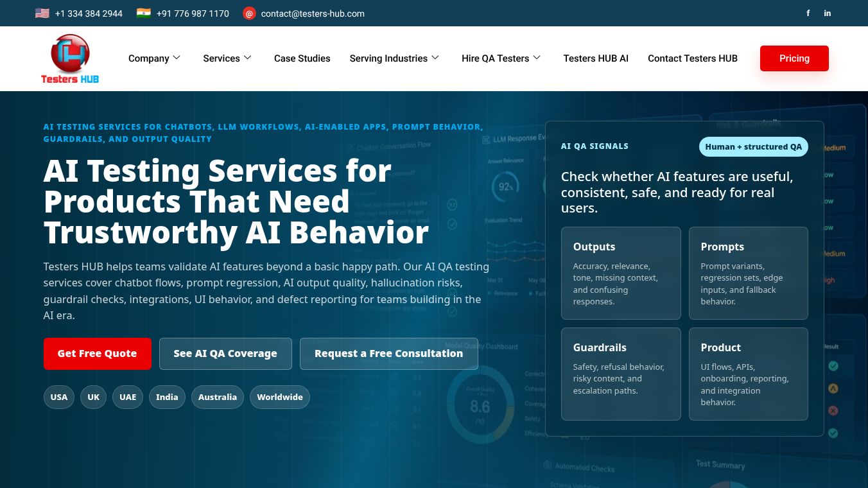
Task: Open the LinkedIn icon link
Action: (828, 13)
